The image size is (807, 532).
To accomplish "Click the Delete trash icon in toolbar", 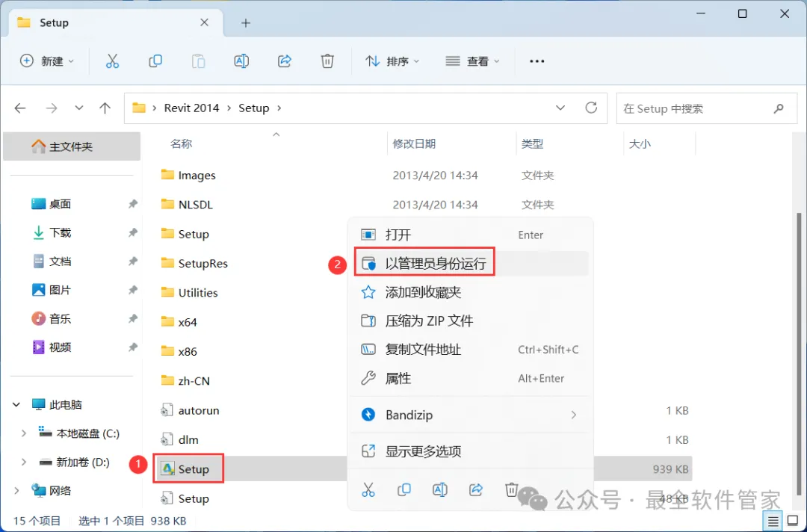I will click(x=327, y=61).
